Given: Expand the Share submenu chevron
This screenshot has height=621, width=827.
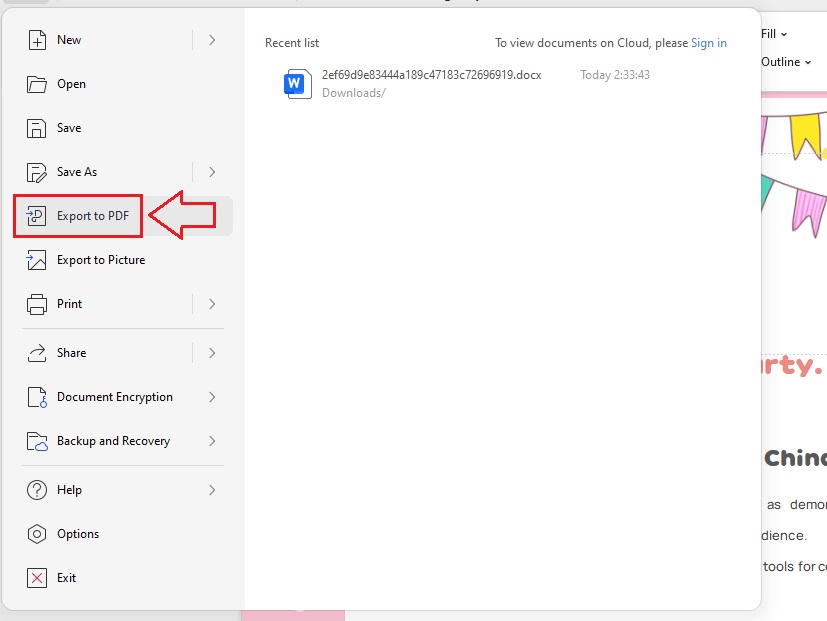Looking at the screenshot, I should (213, 352).
